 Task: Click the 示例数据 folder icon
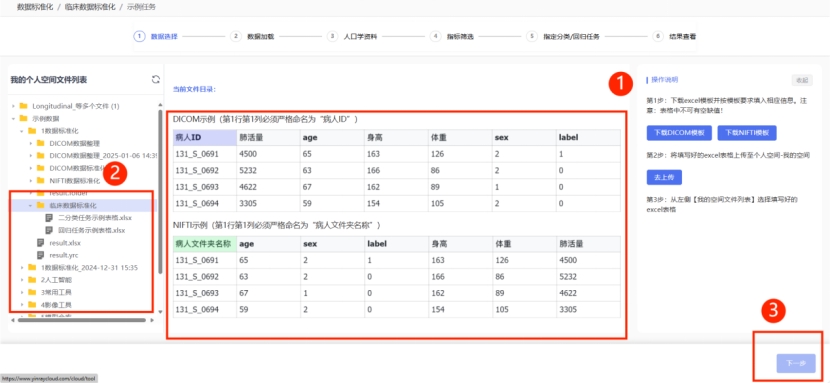pyautogui.click(x=23, y=118)
